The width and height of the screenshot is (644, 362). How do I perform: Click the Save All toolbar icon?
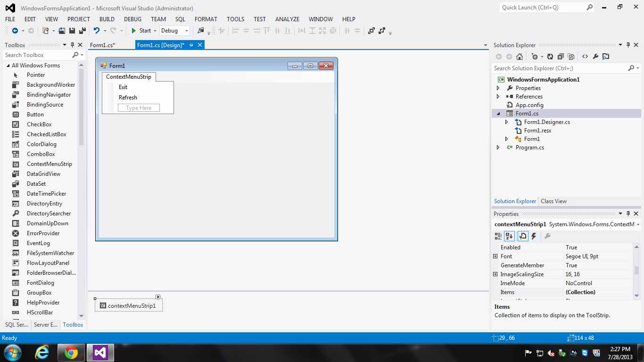82,31
